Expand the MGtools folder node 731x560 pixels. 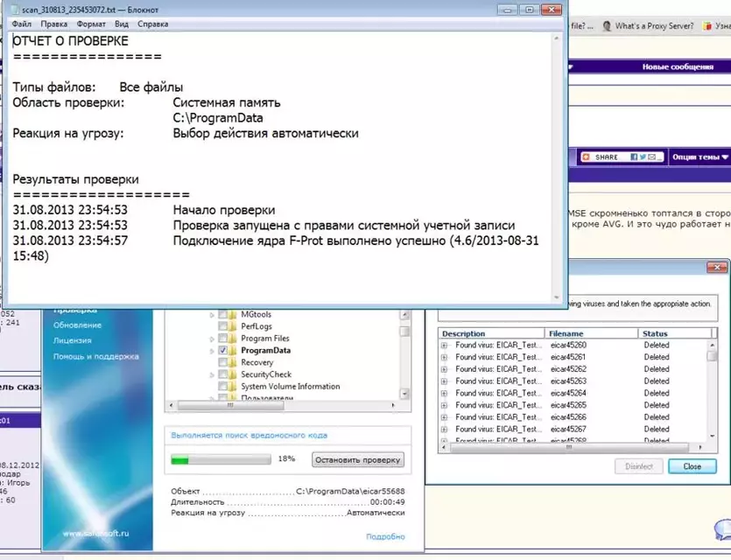tap(212, 315)
